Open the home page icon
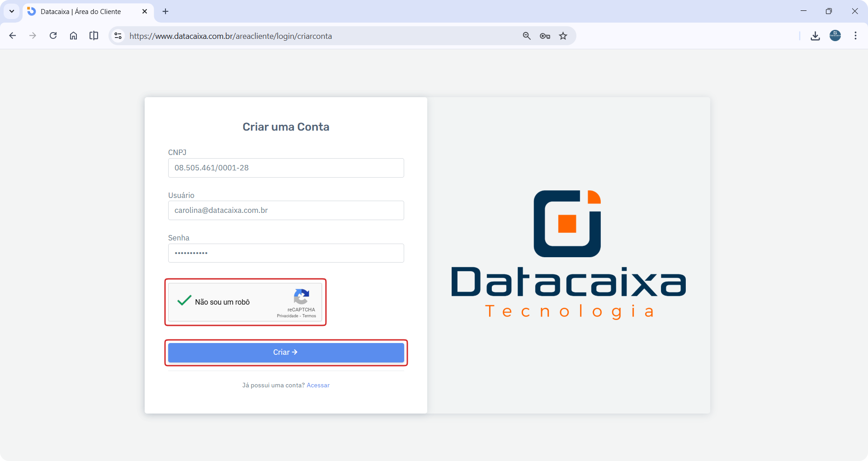Image resolution: width=868 pixels, height=461 pixels. click(73, 36)
